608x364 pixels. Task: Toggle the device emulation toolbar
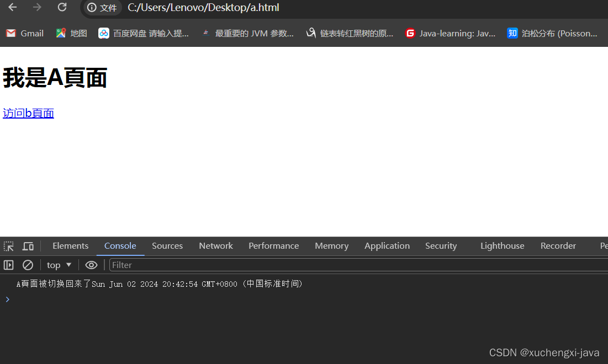[x=28, y=245]
